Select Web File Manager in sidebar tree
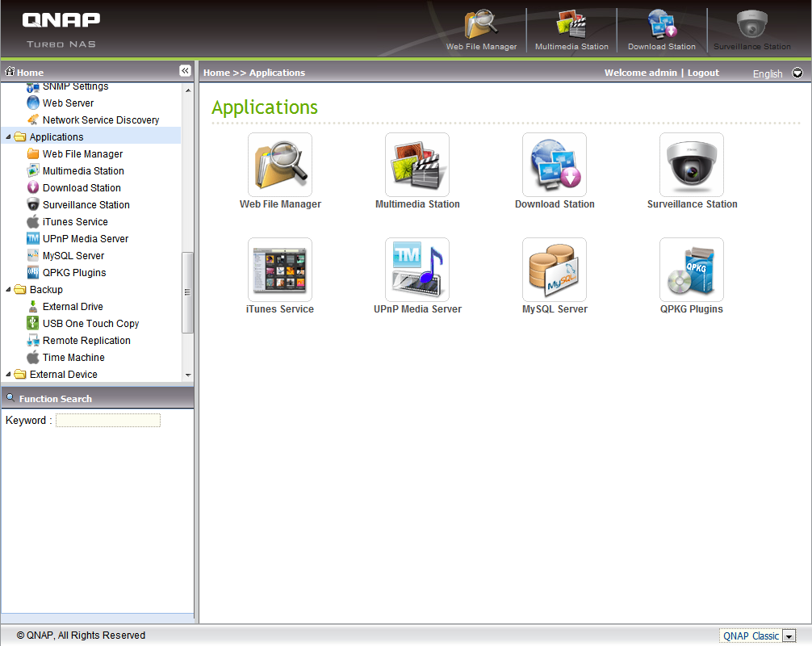 coord(83,154)
